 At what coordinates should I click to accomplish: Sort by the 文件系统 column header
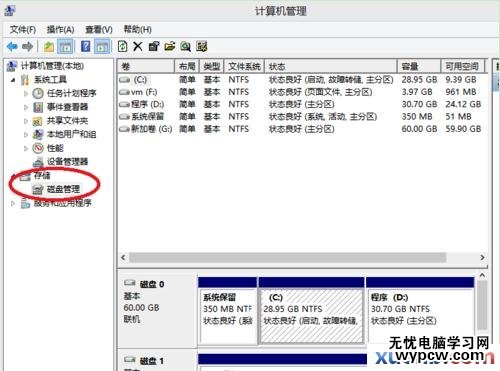click(x=244, y=66)
